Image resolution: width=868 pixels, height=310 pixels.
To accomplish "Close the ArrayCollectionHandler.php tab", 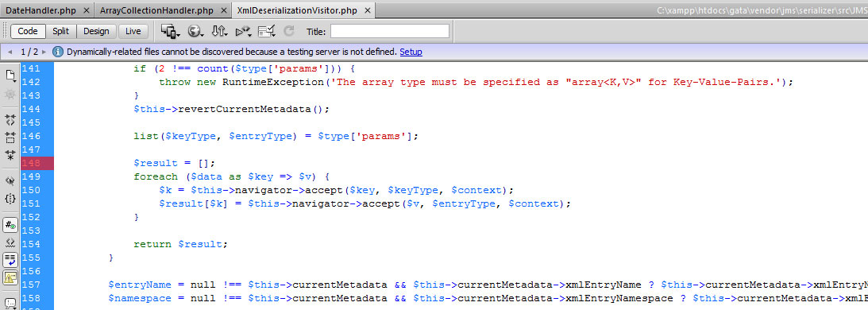I will click(223, 10).
